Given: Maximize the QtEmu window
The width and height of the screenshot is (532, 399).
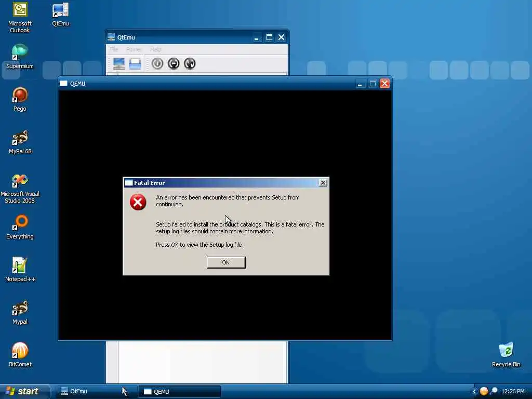Looking at the screenshot, I should point(269,37).
